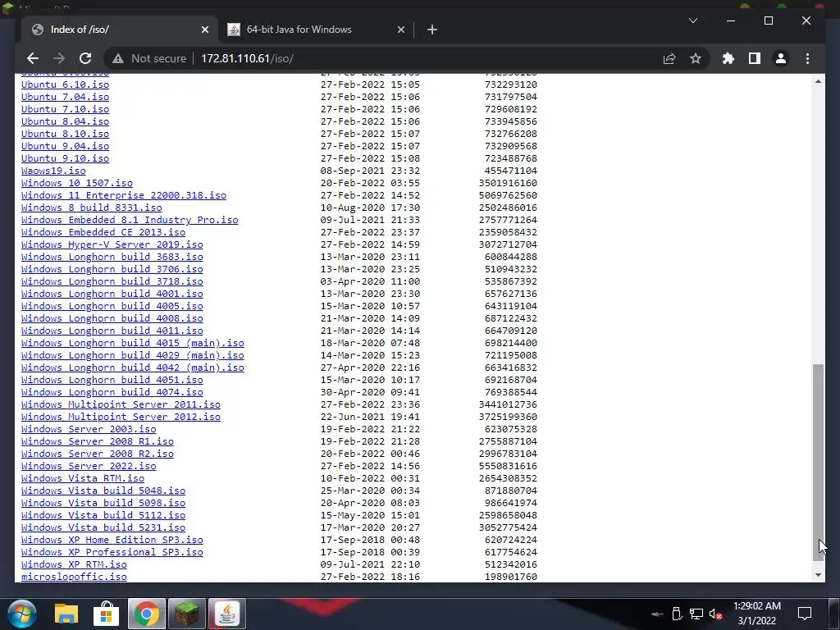Open the Extensions puzzle icon

point(728,58)
